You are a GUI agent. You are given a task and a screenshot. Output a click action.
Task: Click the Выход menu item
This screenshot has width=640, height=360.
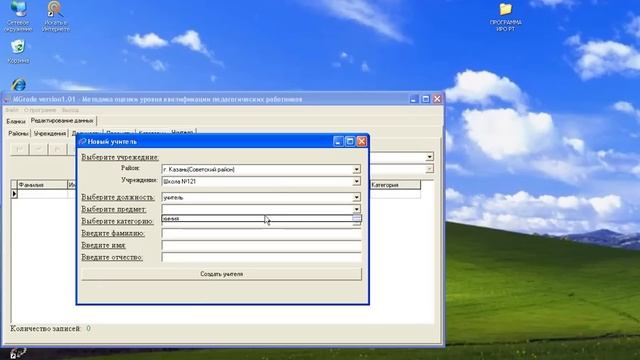pyautogui.click(x=70, y=110)
